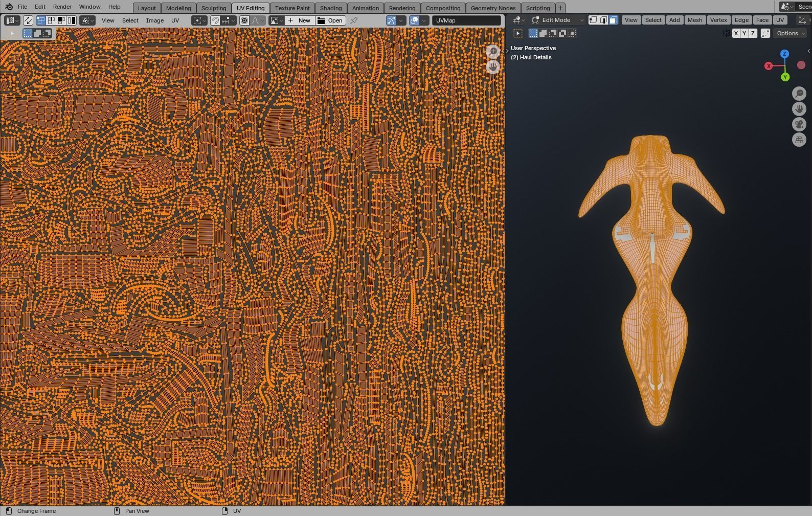The image size is (812, 516).
Task: Open UV snapping options dropdown
Action: tap(229, 20)
